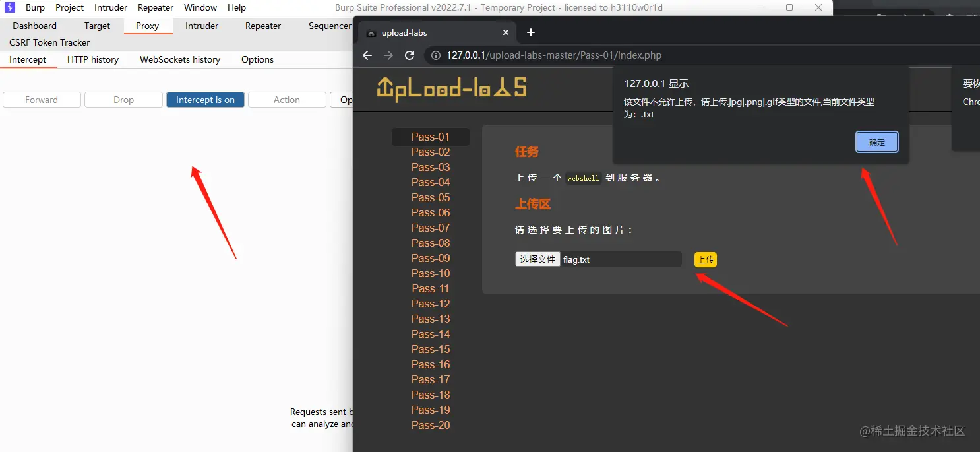The height and width of the screenshot is (452, 980).
Task: Open Pass-11 in the sidebar
Action: [x=431, y=288]
